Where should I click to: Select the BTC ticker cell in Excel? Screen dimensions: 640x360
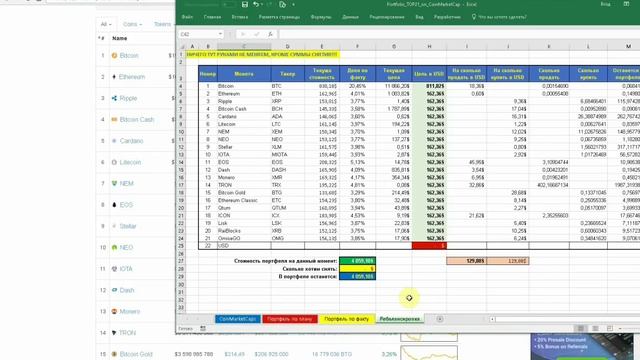click(x=287, y=86)
